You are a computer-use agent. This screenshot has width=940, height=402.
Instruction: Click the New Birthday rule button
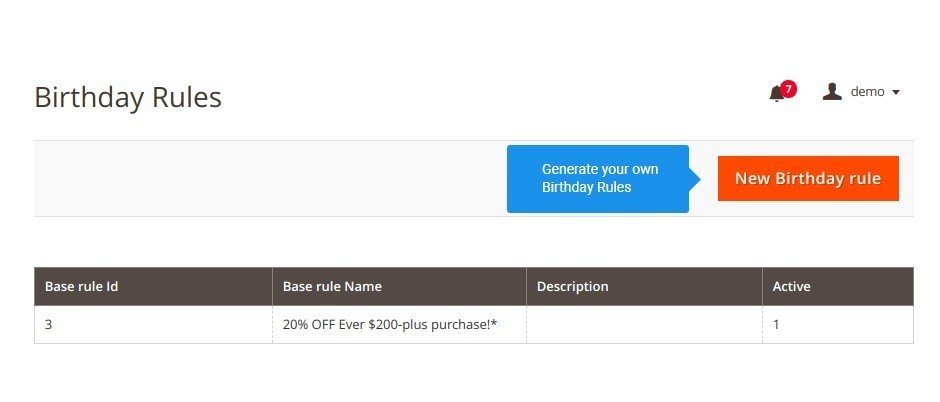(808, 179)
